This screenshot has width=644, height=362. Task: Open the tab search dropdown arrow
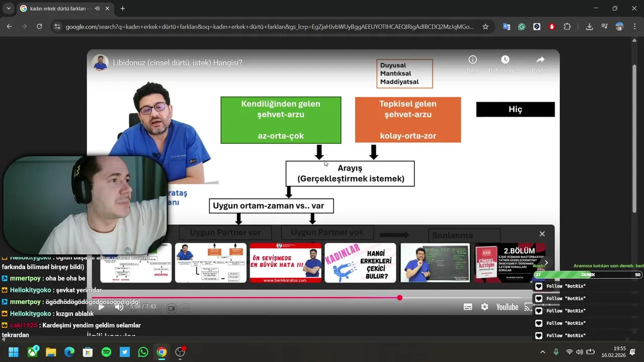pos(9,9)
